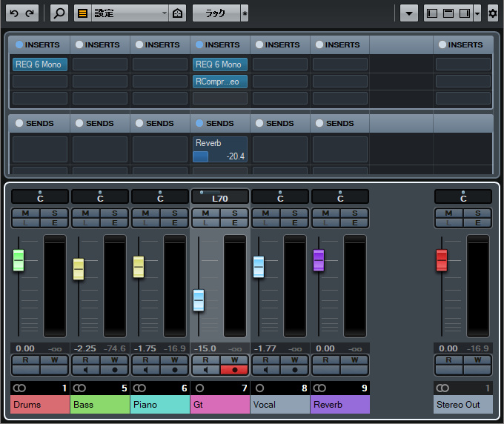Toggle the left zone layout icon
504x424 pixels.
(x=432, y=13)
